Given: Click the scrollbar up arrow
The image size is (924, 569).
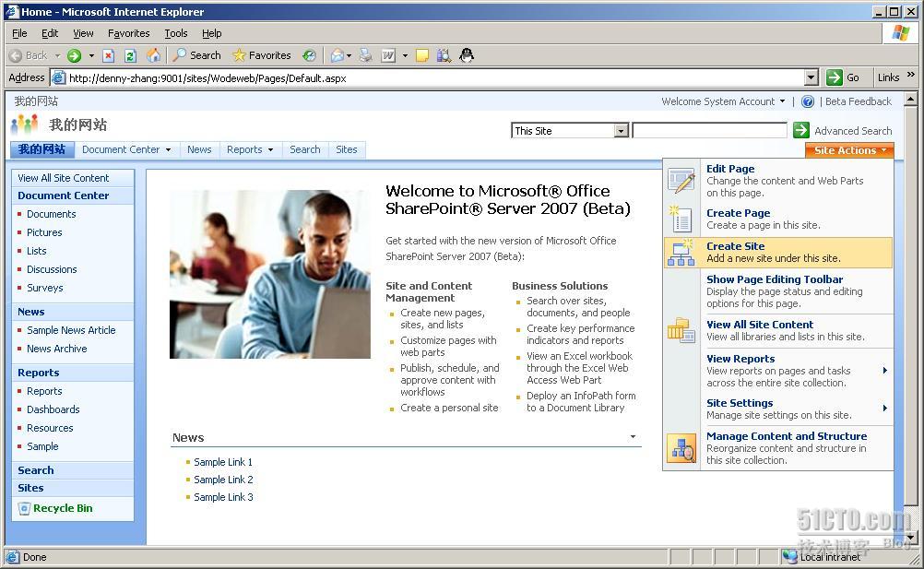Looking at the screenshot, I should coord(910,99).
